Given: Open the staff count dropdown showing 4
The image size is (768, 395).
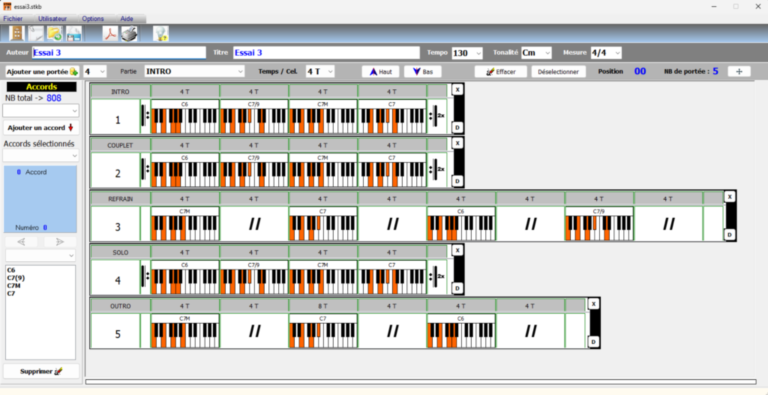Looking at the screenshot, I should pyautogui.click(x=95, y=72).
